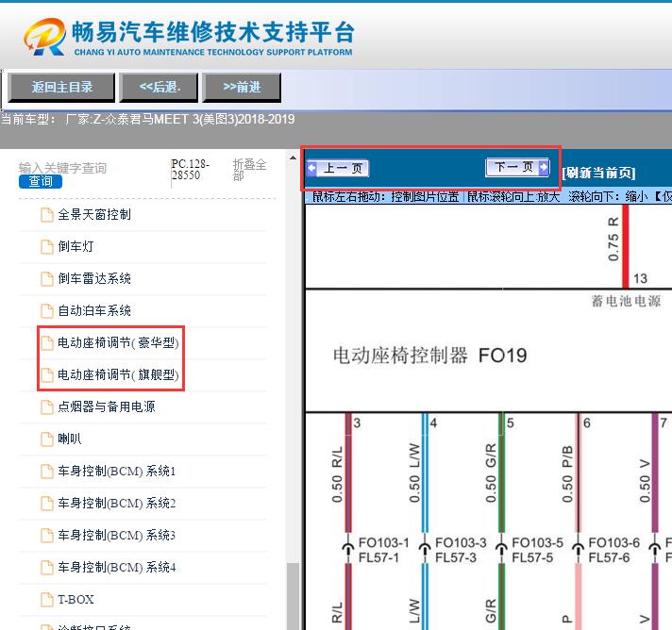Go forward with >>前进 button

pos(242,88)
